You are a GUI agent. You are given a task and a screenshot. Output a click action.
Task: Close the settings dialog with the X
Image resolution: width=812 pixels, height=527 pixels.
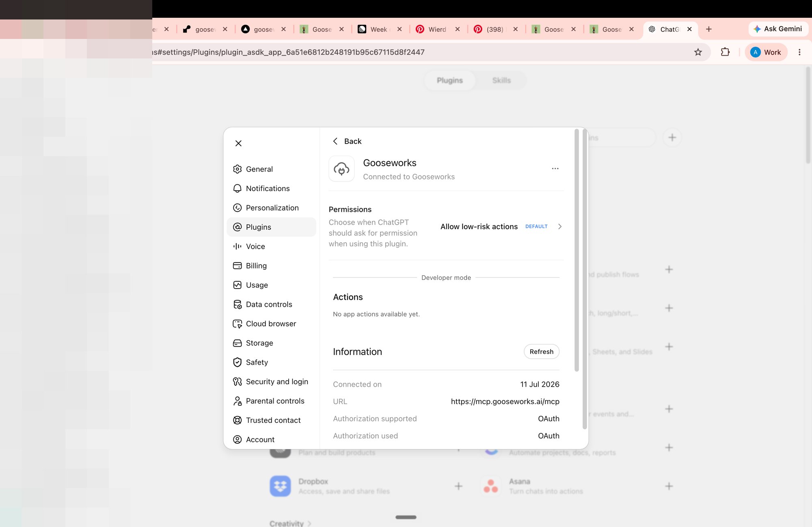coord(238,143)
